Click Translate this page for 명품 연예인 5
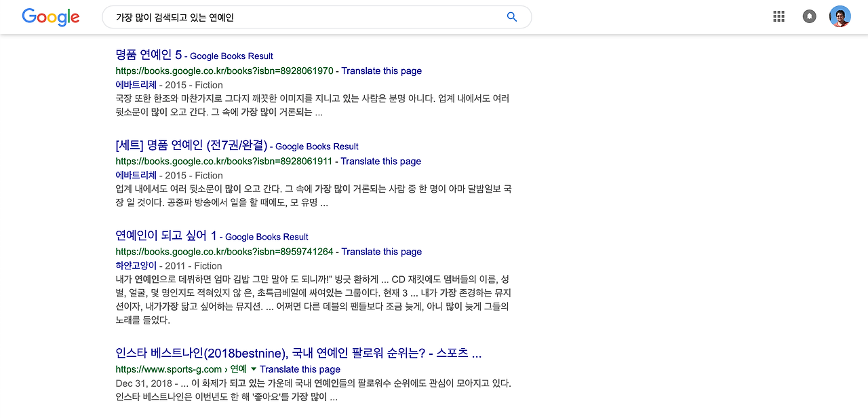868x418 pixels. 381,71
